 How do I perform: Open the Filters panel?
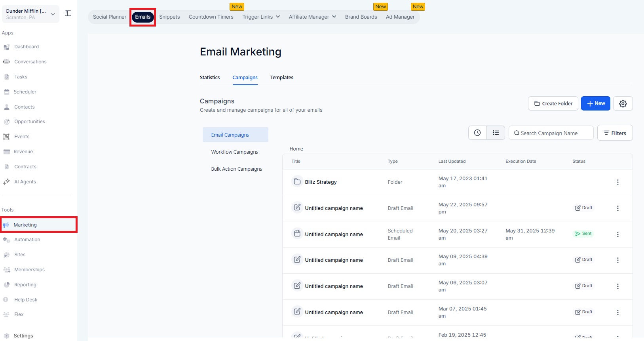click(x=615, y=133)
